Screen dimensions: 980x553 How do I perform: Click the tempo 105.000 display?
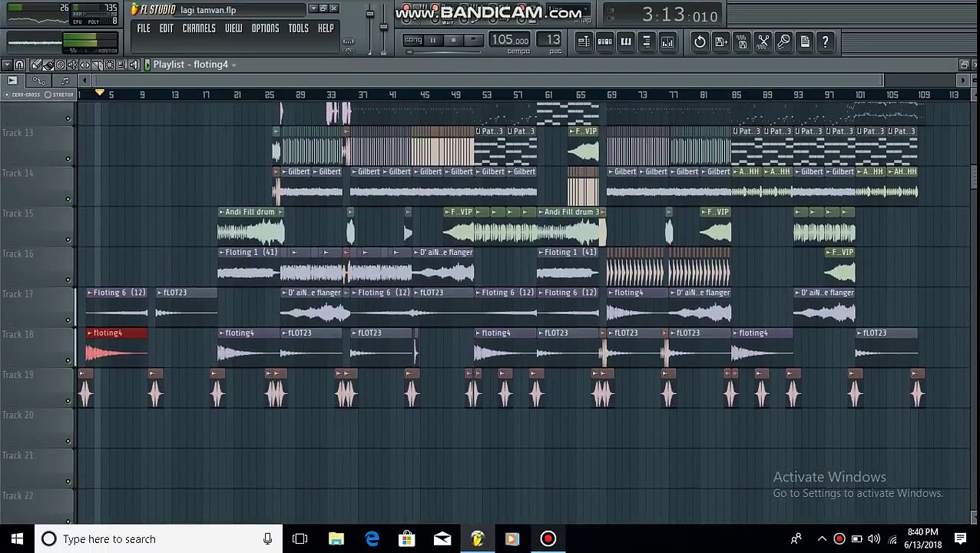coord(511,40)
